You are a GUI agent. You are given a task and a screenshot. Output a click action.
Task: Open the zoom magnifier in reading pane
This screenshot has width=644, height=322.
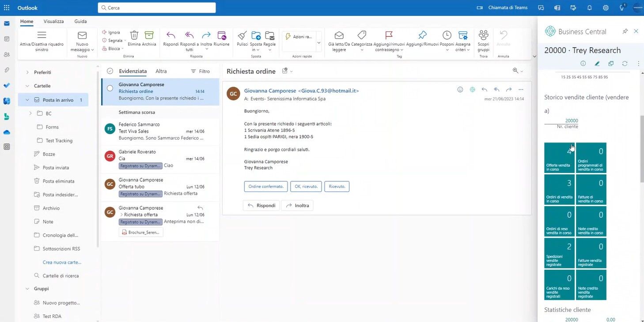(515, 71)
